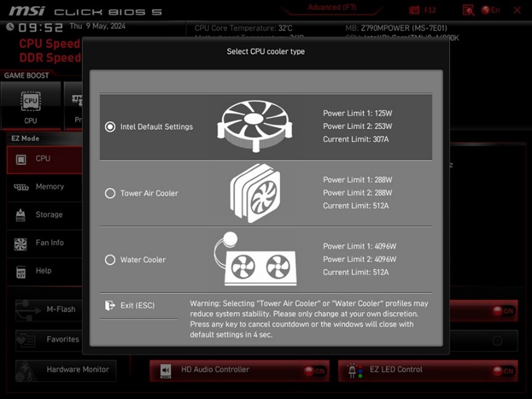532x399 pixels.
Task: Click the 'Power Limit 2: 4096W' text
Action: click(x=360, y=259)
